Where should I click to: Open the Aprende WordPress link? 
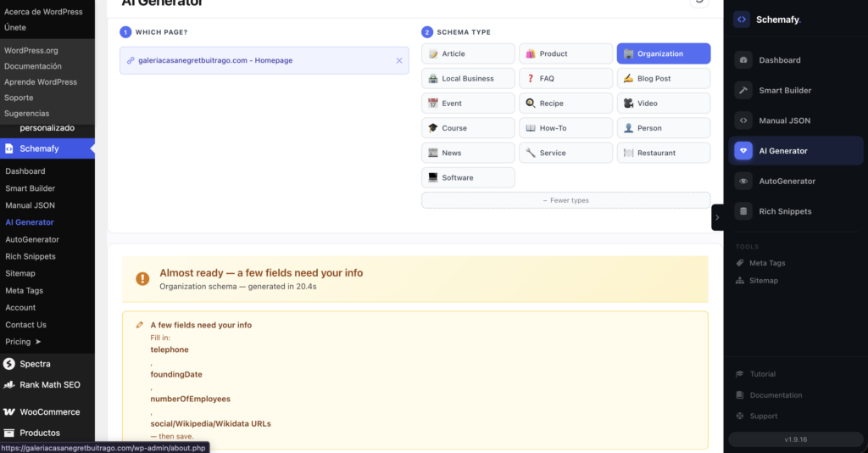click(41, 82)
